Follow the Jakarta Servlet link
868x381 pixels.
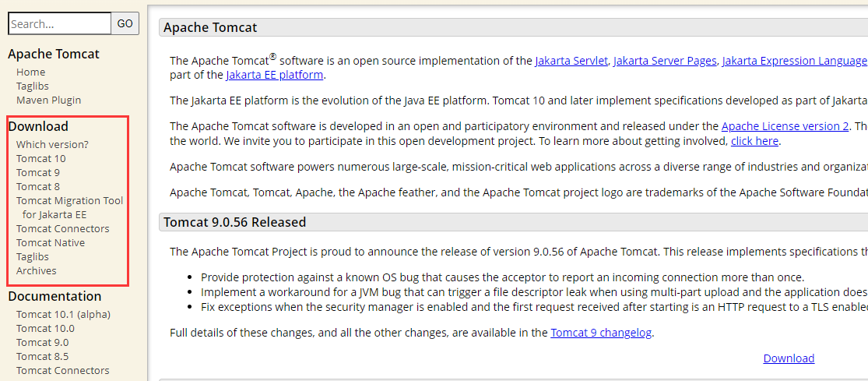point(571,61)
